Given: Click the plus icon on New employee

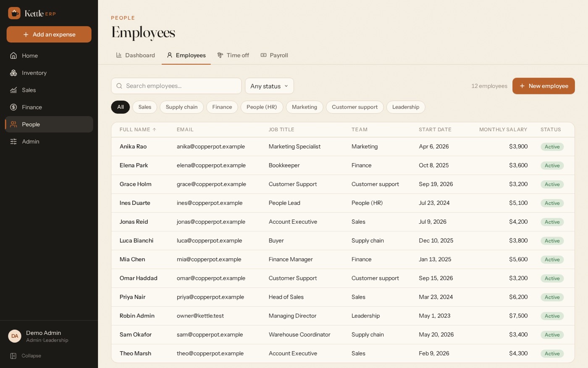Looking at the screenshot, I should coord(522,86).
